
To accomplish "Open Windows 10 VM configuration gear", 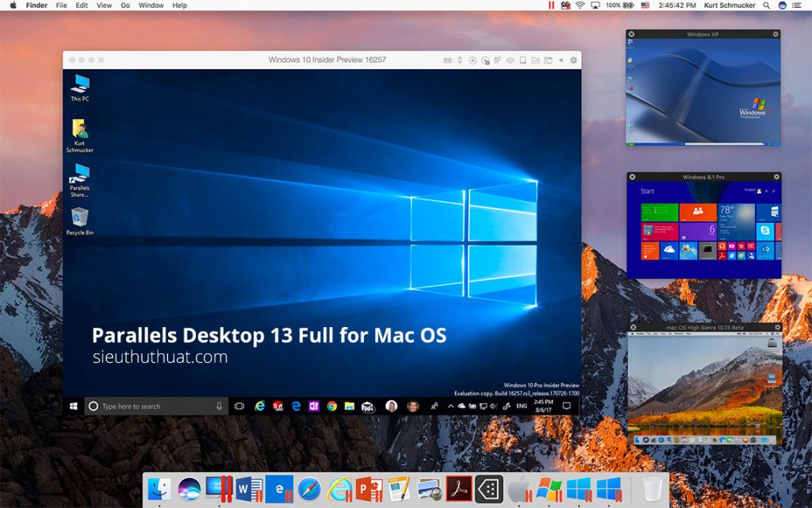I will pyautogui.click(x=573, y=60).
